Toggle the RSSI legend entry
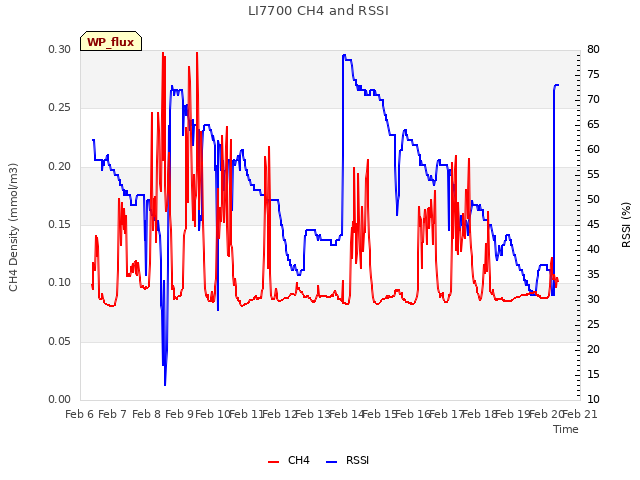The height and width of the screenshot is (480, 640). 347,460
